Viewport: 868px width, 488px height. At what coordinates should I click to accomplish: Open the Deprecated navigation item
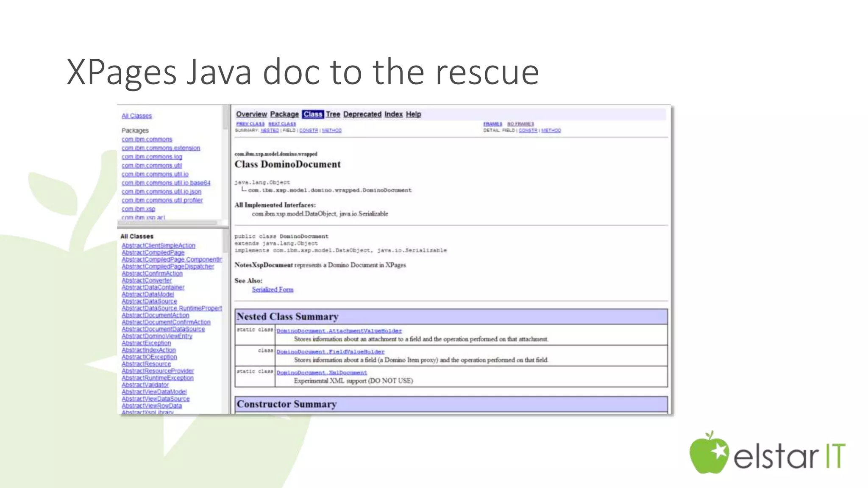pyautogui.click(x=362, y=114)
